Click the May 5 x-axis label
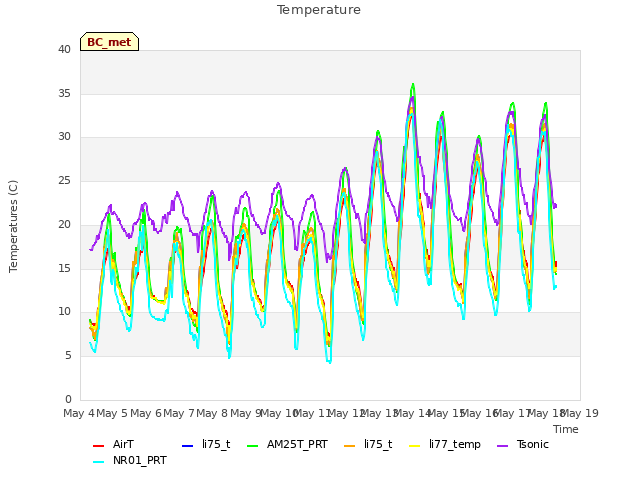This screenshot has height=480, width=640. click(x=112, y=413)
